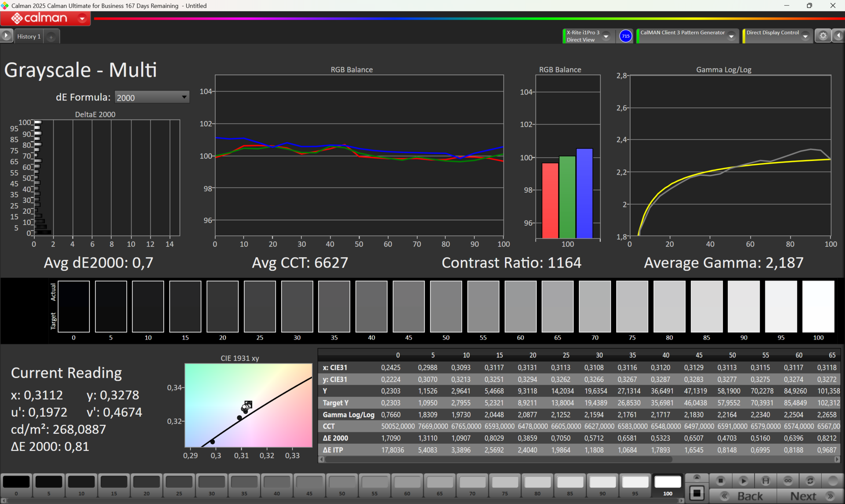The width and height of the screenshot is (845, 504).
Task: Click the single read bracket icon
Action: point(766,481)
